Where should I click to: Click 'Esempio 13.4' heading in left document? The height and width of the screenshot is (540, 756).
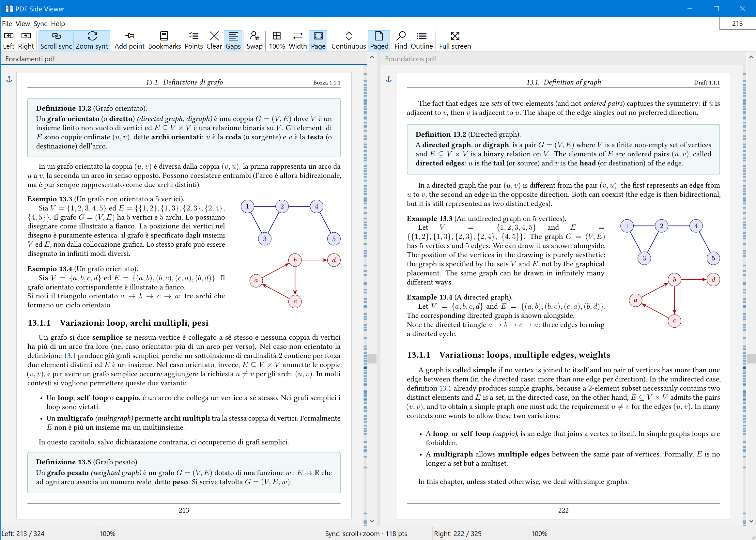pos(50,269)
